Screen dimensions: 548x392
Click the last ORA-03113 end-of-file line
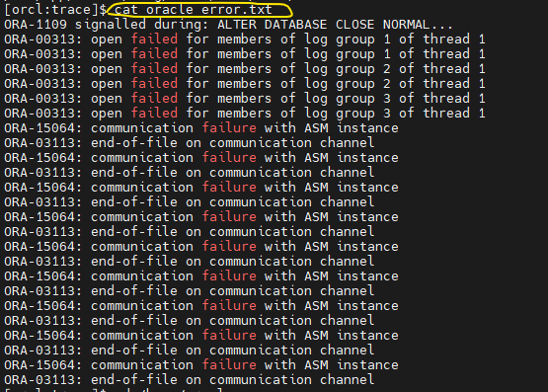click(x=190, y=380)
